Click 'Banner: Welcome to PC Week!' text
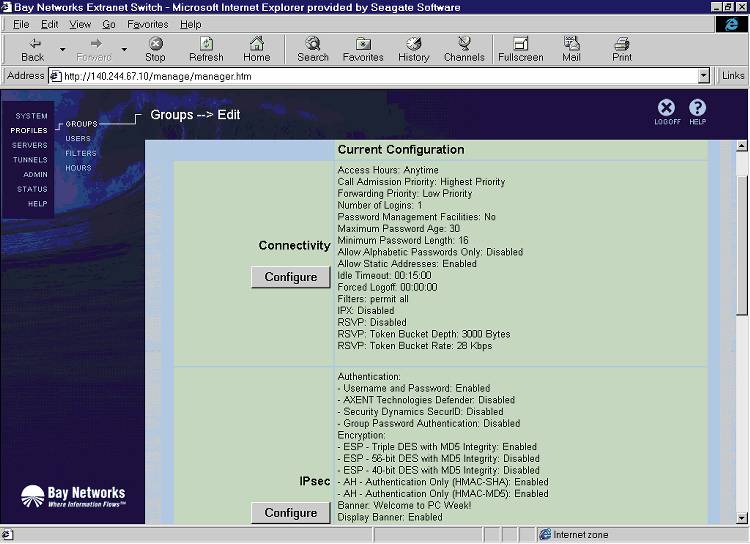Viewport: 750px width, 544px height. (404, 506)
